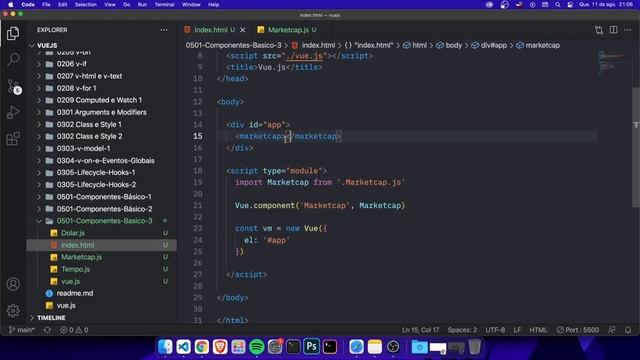Click the minimap code preview
Screen dimensions: 640x360
pyautogui.click(x=613, y=63)
